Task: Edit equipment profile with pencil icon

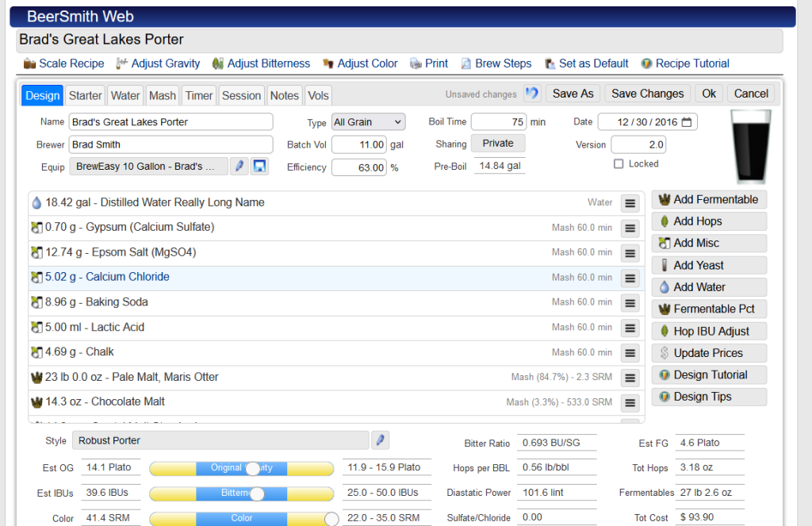Action: click(239, 166)
